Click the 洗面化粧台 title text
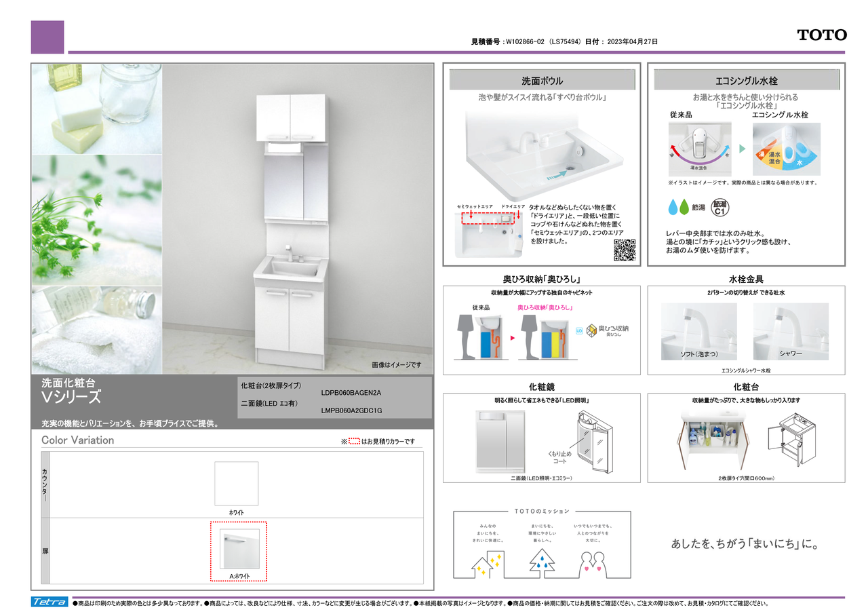Image resolution: width=868 pixels, height=614 pixels. tap(67, 383)
